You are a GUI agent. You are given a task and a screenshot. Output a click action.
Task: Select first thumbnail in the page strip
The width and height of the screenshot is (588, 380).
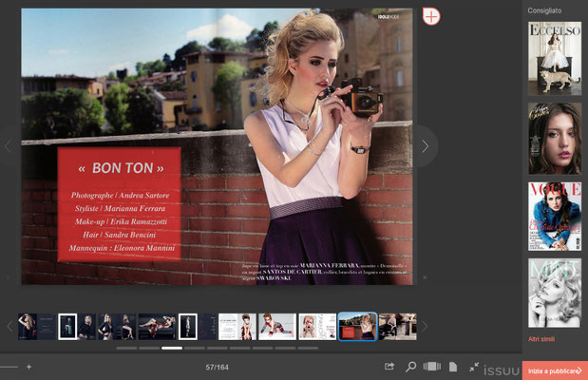37,327
